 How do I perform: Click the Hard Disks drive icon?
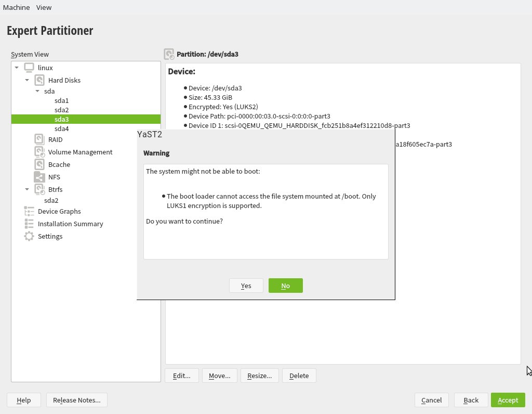pyautogui.click(x=39, y=80)
